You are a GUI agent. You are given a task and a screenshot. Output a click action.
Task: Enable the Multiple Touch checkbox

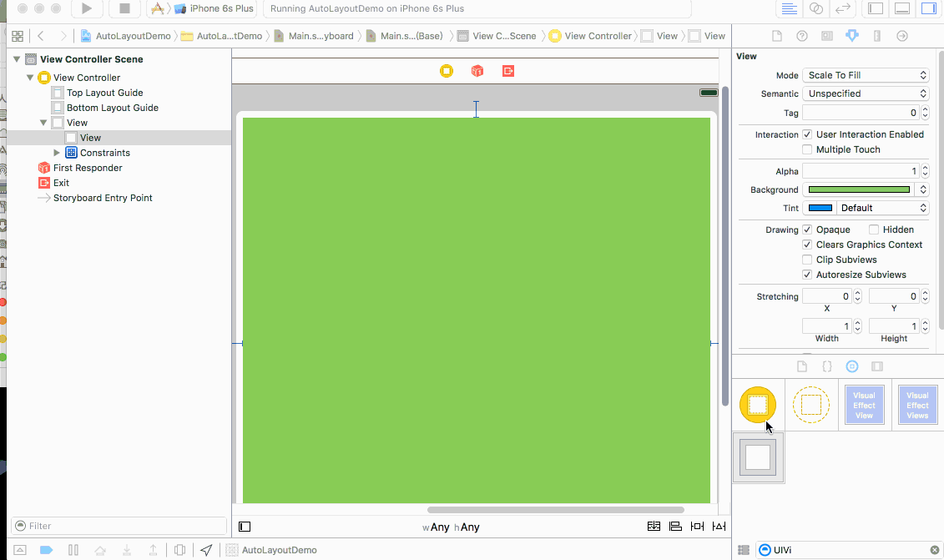pyautogui.click(x=807, y=149)
